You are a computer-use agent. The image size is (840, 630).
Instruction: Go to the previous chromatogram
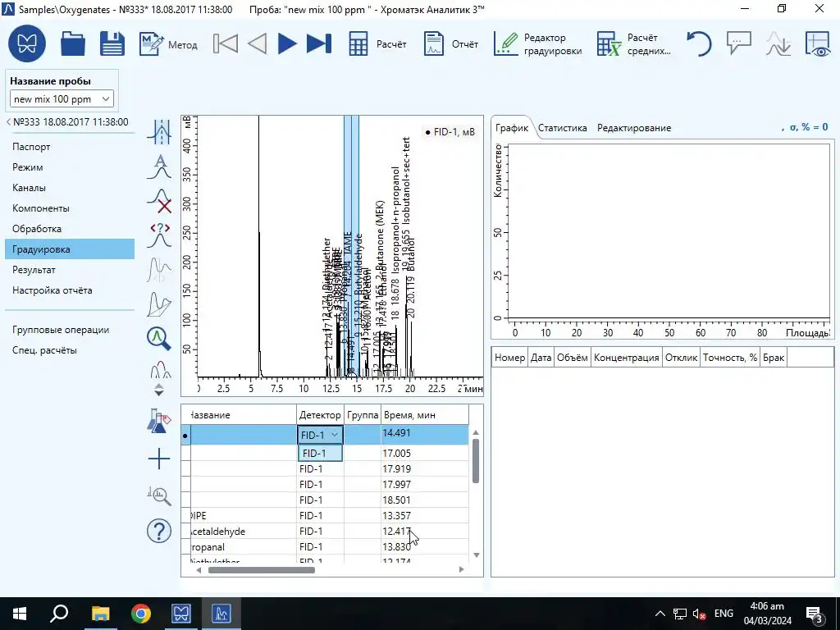coord(258,44)
